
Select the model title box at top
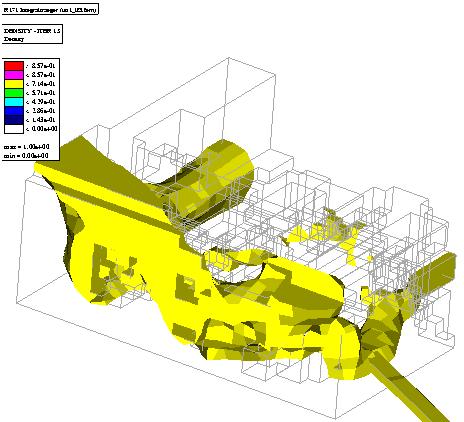50,10
